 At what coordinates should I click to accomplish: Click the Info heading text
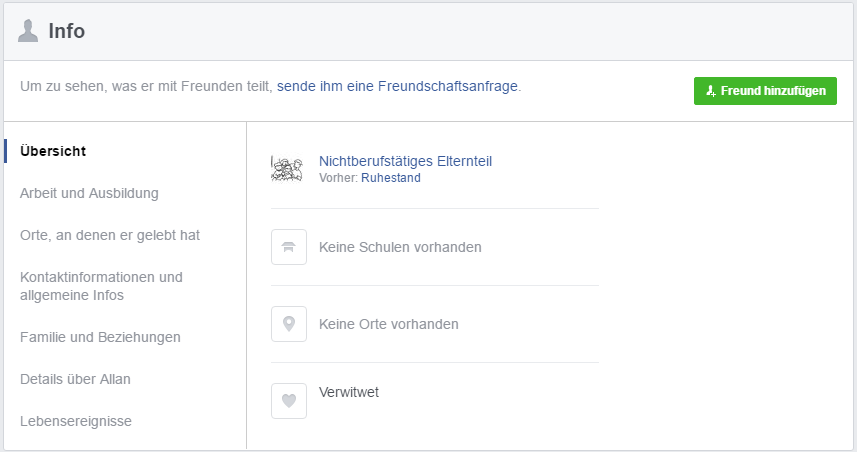click(67, 31)
